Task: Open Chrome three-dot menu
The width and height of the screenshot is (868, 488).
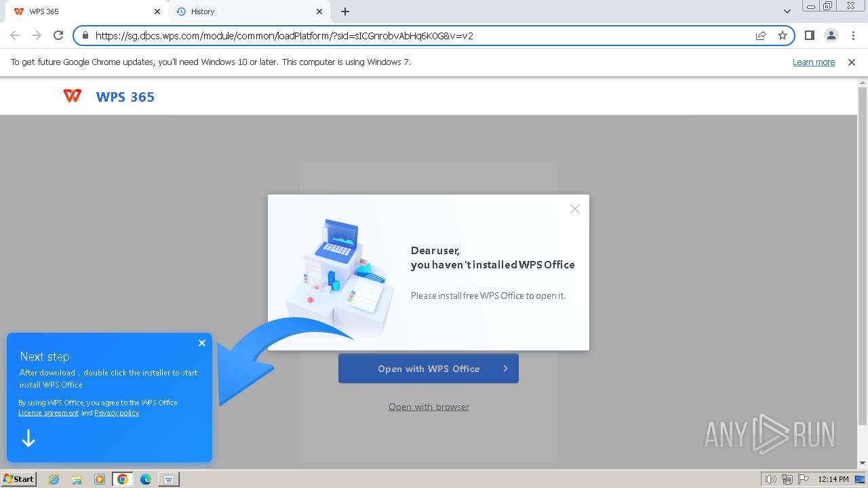Action: point(852,35)
